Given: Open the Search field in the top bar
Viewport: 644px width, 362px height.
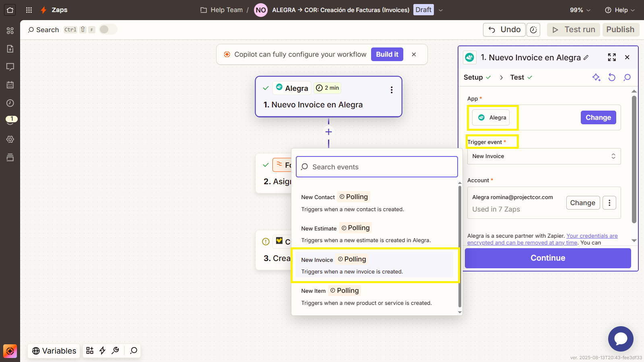Looking at the screenshot, I should point(43,30).
